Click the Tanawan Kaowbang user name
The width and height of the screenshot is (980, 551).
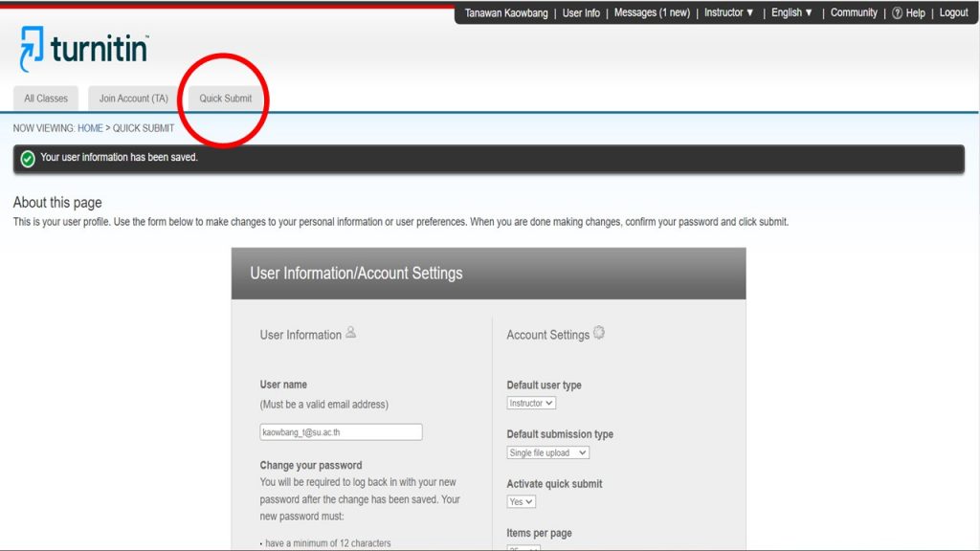[x=505, y=12]
